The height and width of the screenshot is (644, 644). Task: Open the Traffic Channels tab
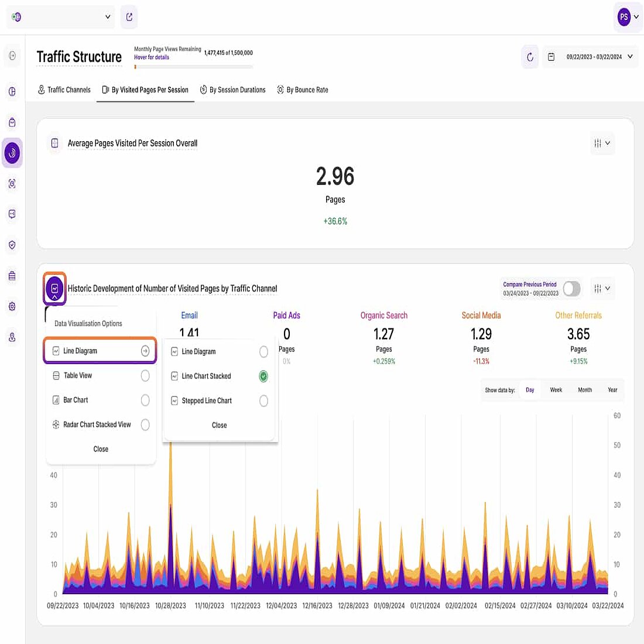pos(64,90)
